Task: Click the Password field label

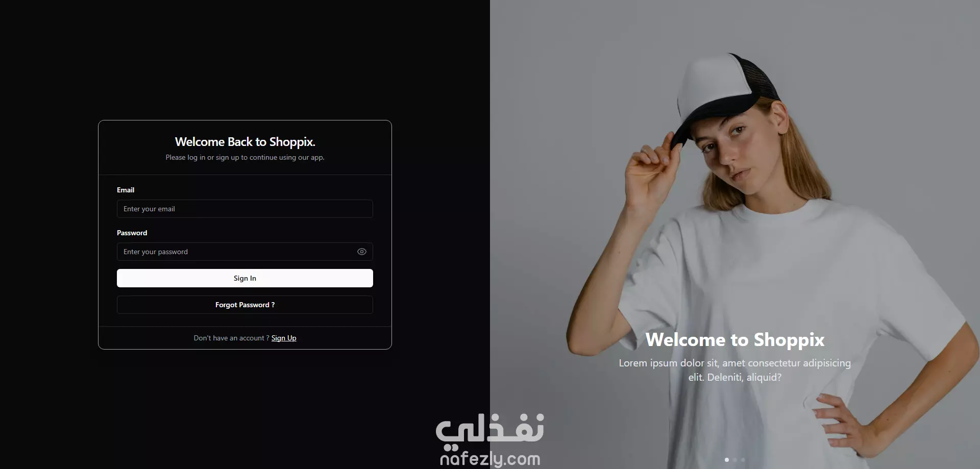Action: [x=132, y=233]
